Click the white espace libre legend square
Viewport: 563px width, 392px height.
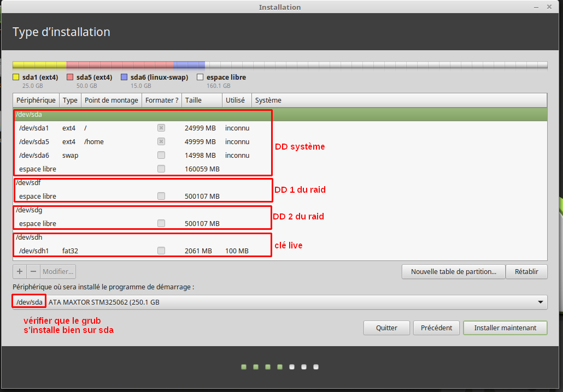click(x=200, y=78)
